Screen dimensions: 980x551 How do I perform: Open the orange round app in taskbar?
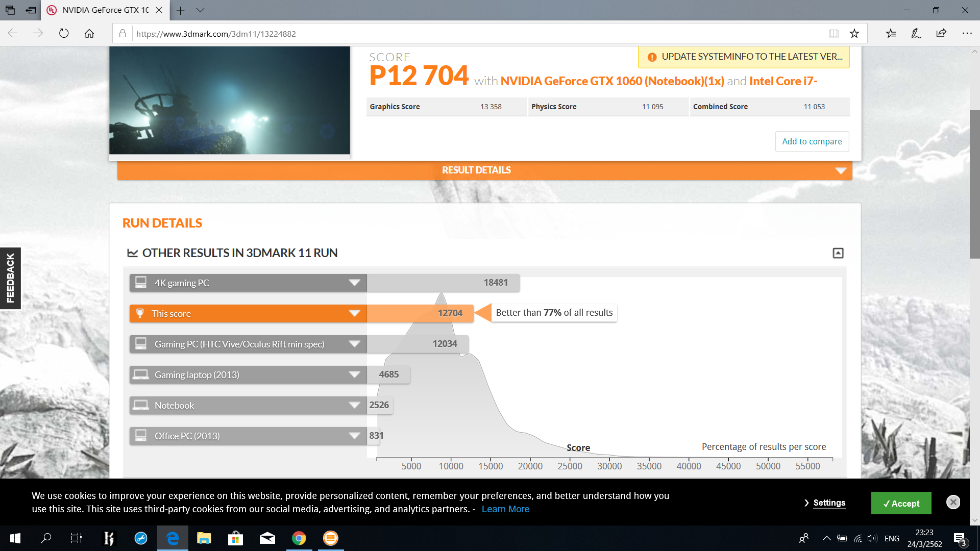tap(331, 538)
